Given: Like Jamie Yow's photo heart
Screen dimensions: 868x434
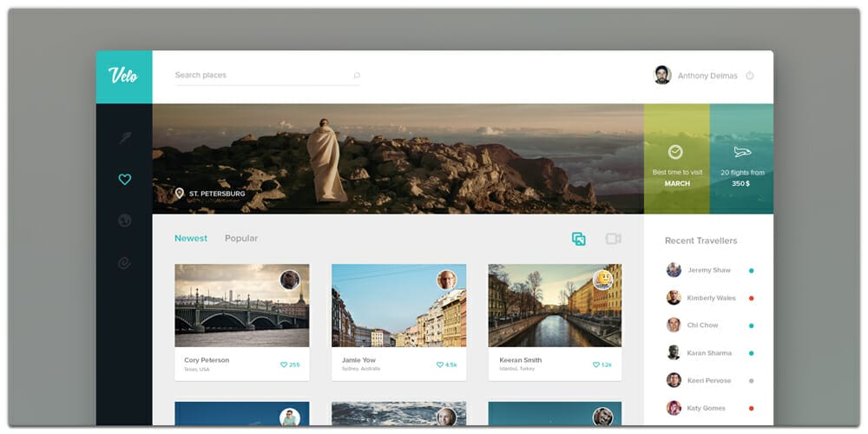Looking at the screenshot, I should [440, 365].
